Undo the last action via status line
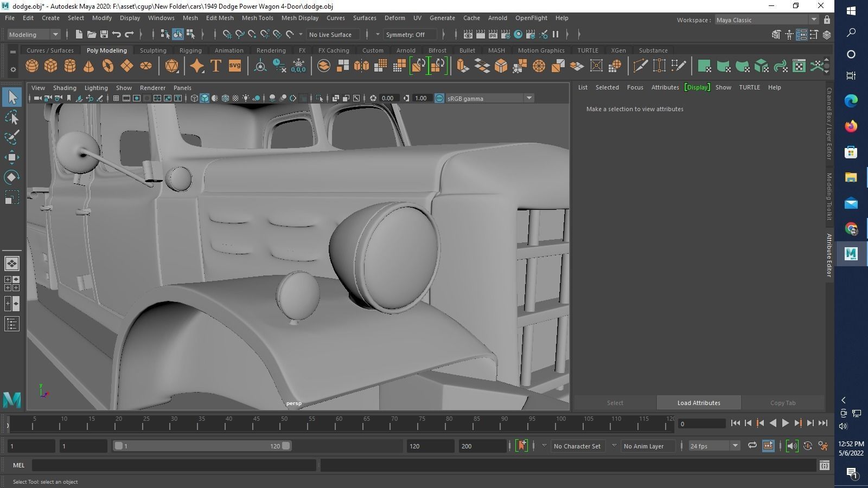Screen dimensions: 868x488 pos(116,35)
